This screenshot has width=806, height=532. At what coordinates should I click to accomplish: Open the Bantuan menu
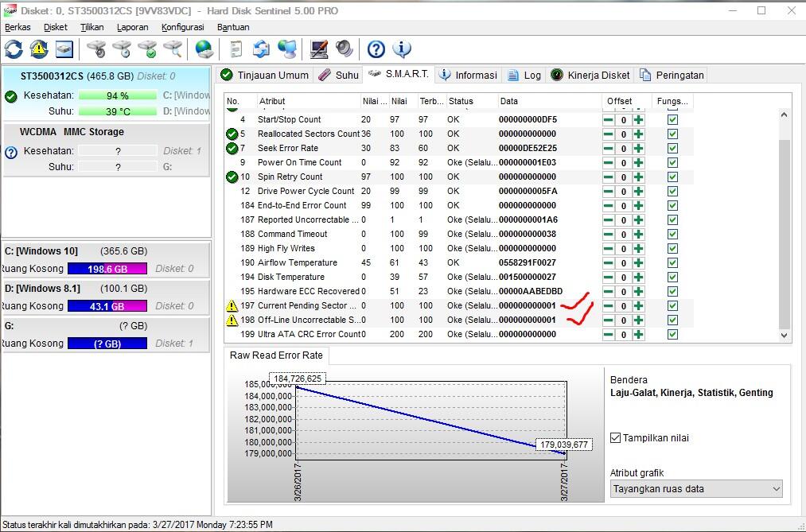pos(233,27)
